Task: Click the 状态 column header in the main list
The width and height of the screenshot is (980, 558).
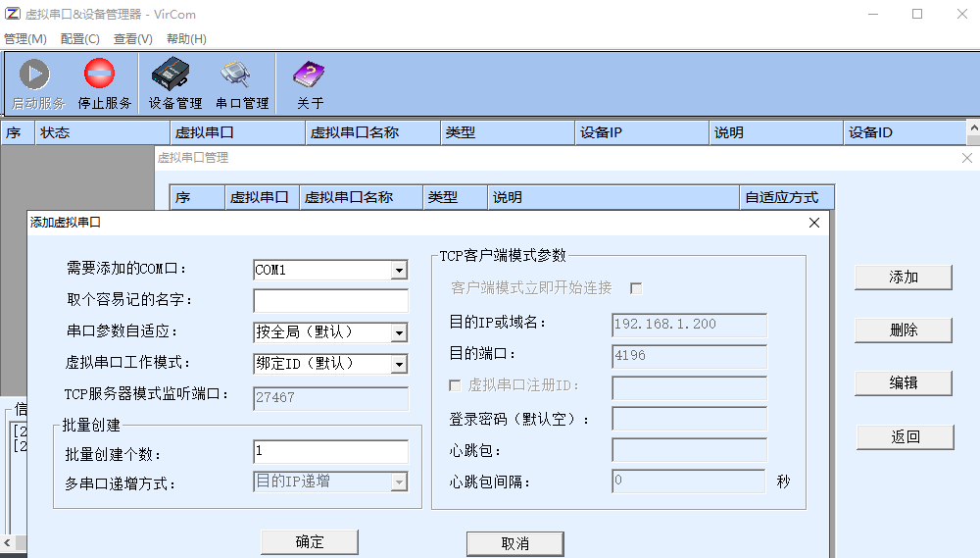Action: coord(102,132)
